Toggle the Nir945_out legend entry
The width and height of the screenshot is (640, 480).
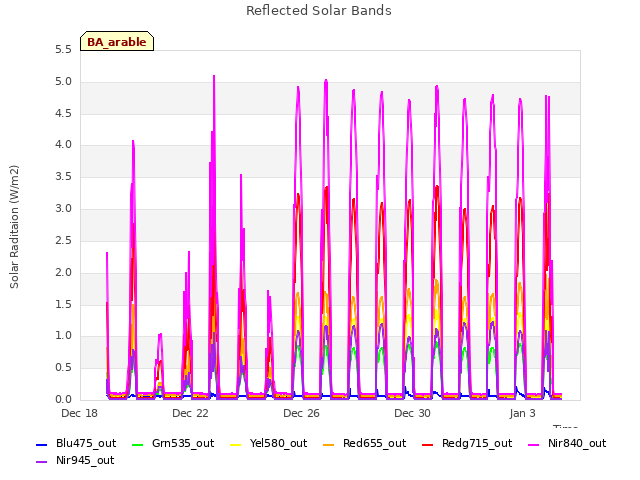click(x=75, y=461)
